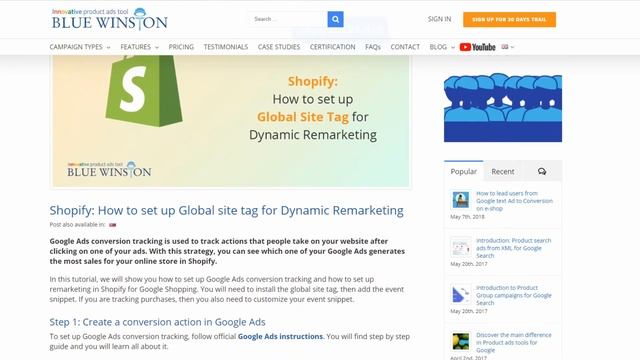Image resolution: width=640 pixels, height=360 pixels.
Task: Go to the Contact page
Action: point(405,47)
